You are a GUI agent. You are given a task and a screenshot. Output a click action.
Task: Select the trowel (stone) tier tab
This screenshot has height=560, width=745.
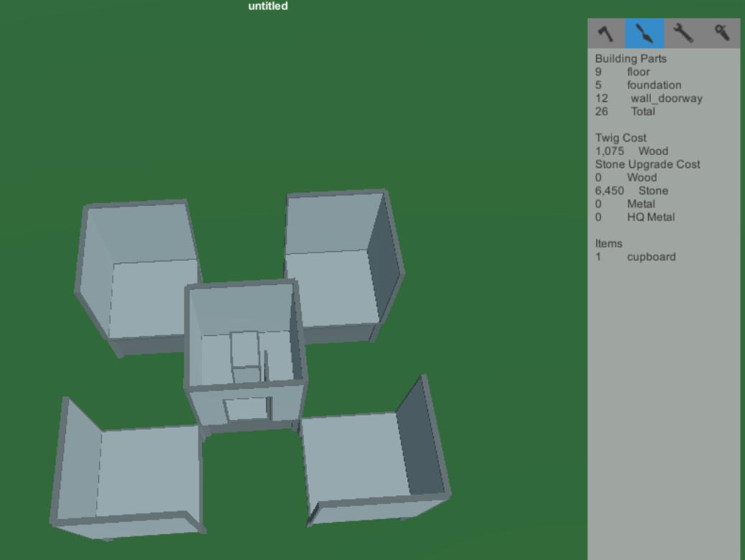[644, 33]
